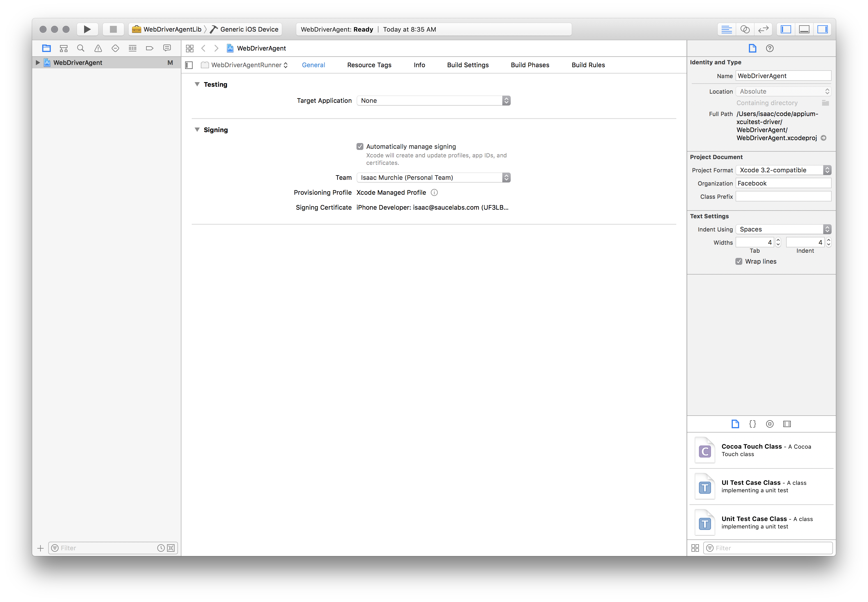Select the Inspector panel icon

(x=824, y=29)
